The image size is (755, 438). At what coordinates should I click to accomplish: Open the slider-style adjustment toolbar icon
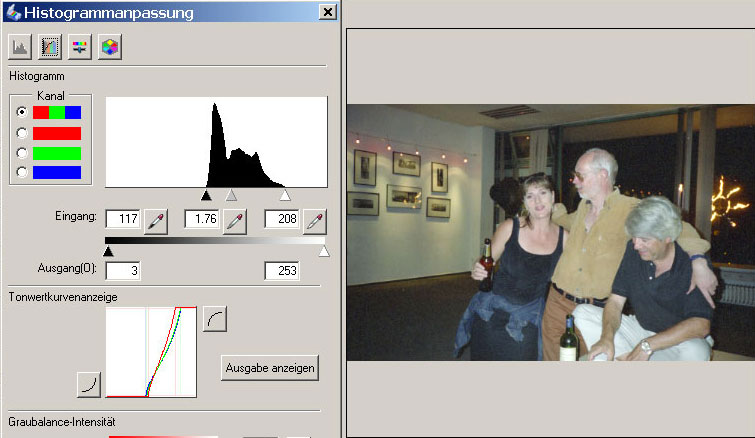coord(80,47)
